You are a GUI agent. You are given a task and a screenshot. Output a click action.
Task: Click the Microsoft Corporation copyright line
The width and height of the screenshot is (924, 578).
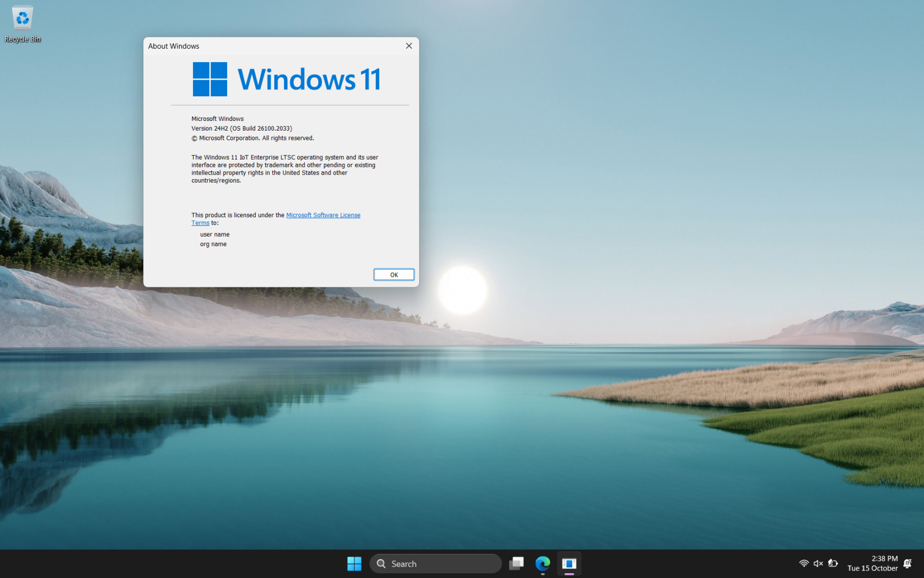(253, 138)
